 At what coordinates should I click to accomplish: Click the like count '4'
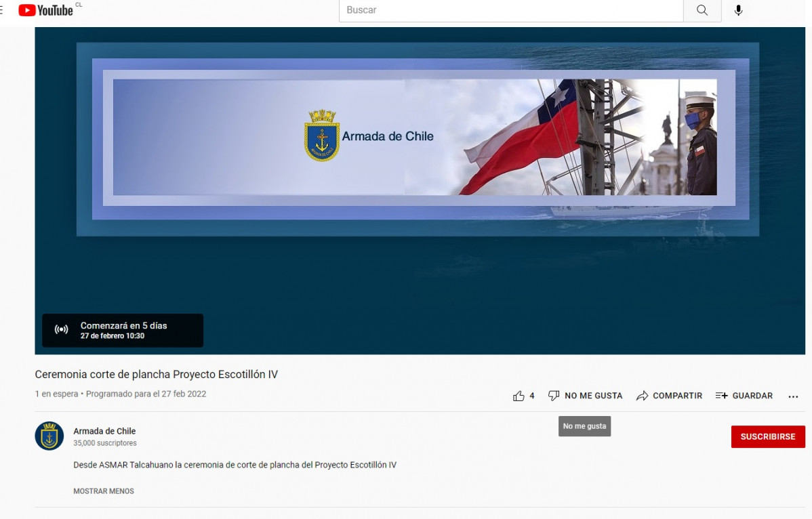[x=532, y=396]
